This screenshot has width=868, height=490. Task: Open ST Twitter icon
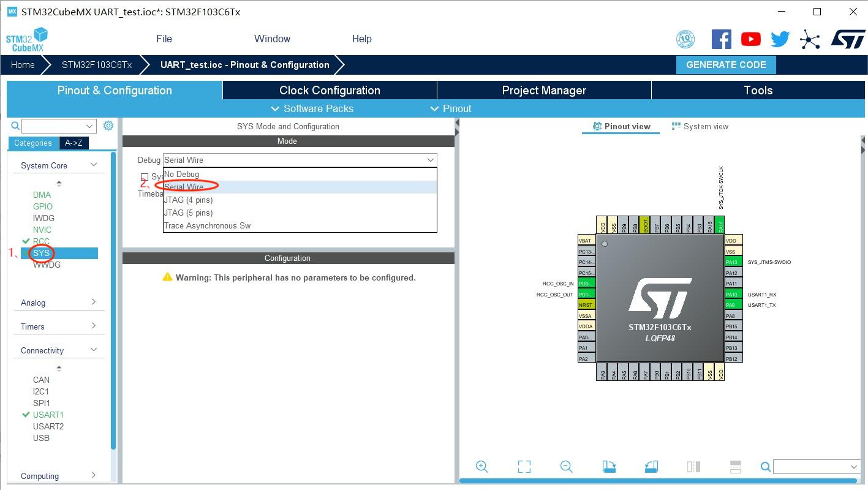click(780, 39)
